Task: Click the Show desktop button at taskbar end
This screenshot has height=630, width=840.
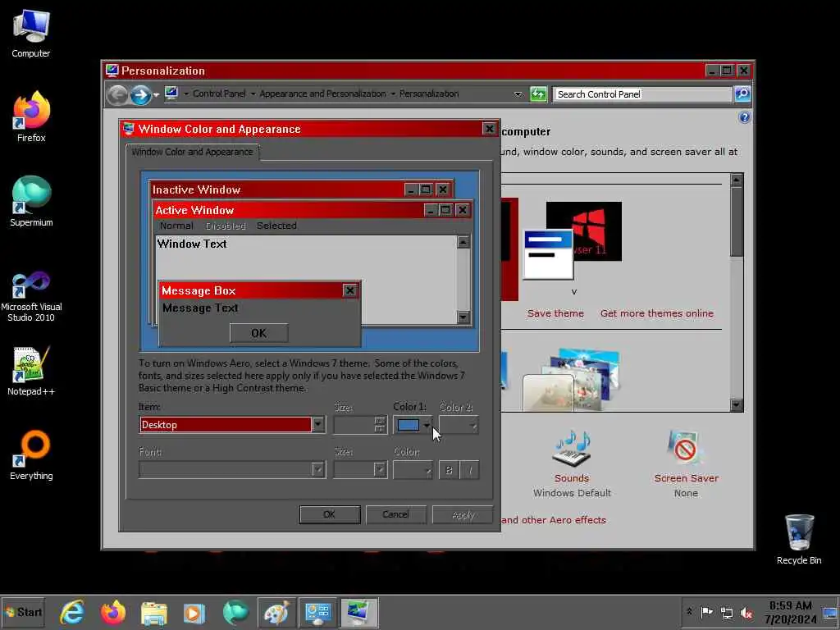Action: pyautogui.click(x=830, y=612)
